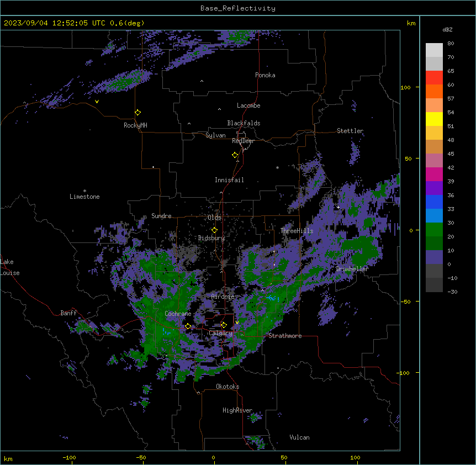Click the dBZ legend heading
Screen dimensions: 476x465
[x=447, y=29]
